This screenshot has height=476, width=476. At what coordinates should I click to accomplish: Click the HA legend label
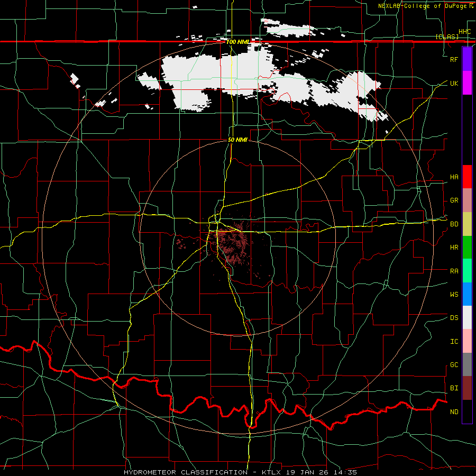click(x=454, y=177)
